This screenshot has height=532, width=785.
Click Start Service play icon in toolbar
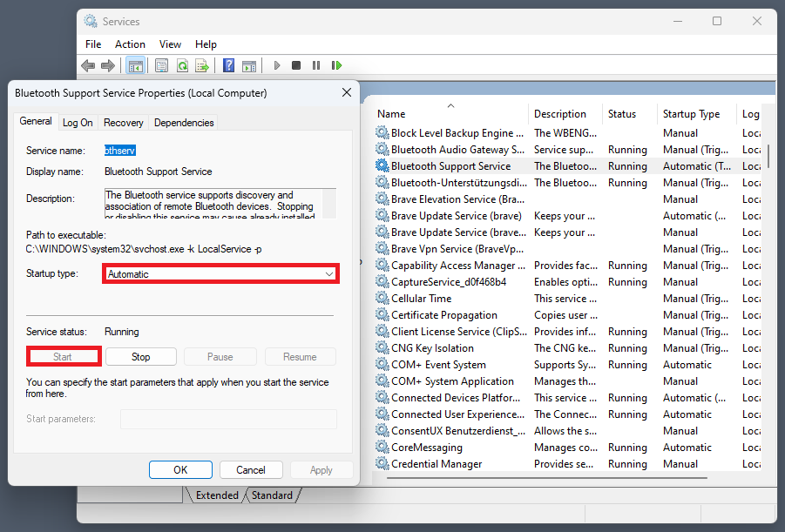click(x=277, y=65)
